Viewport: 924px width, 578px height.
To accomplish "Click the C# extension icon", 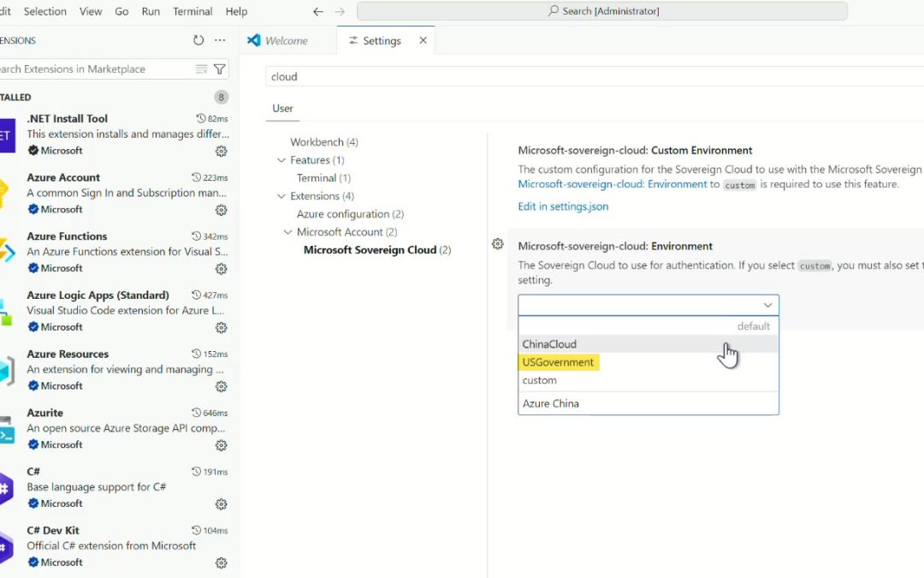I will (x=7, y=488).
